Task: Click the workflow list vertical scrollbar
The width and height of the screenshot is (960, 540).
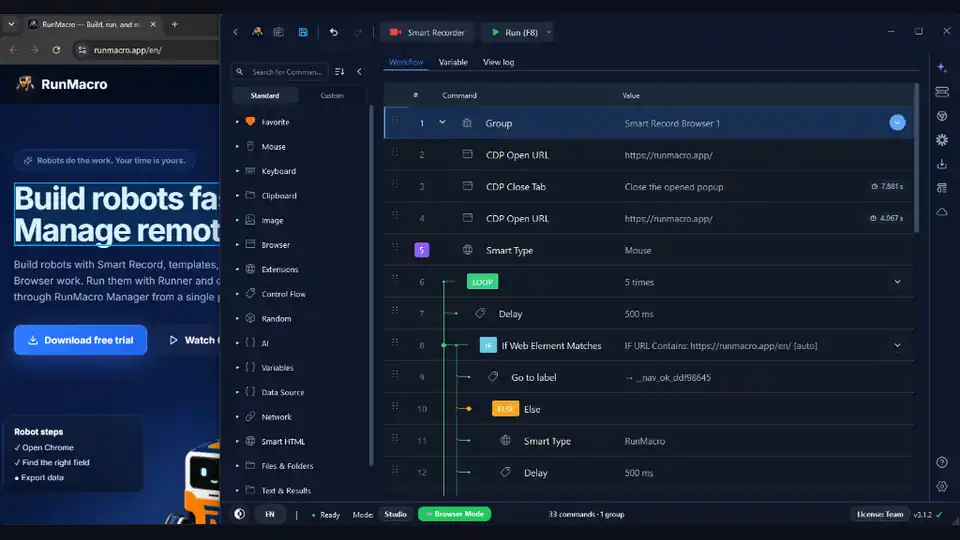Action: pyautogui.click(x=916, y=158)
